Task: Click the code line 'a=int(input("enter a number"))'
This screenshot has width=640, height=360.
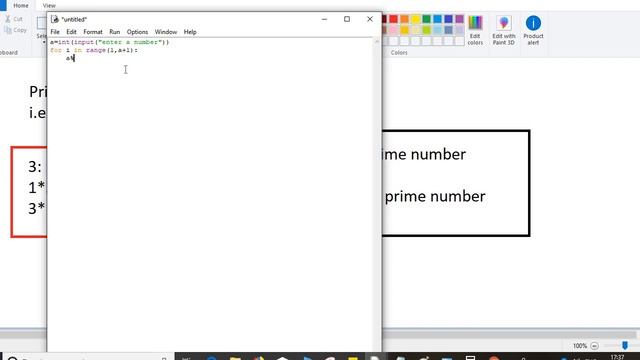Action: point(109,42)
